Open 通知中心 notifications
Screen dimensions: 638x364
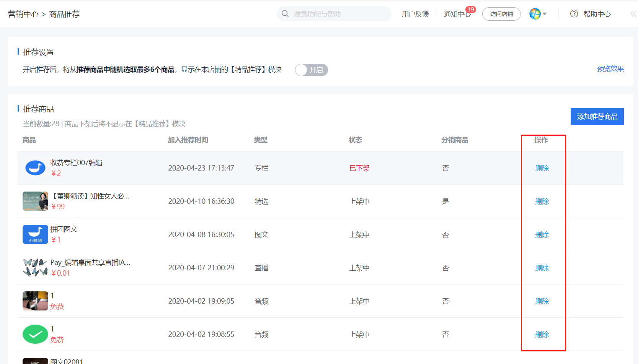click(x=457, y=14)
